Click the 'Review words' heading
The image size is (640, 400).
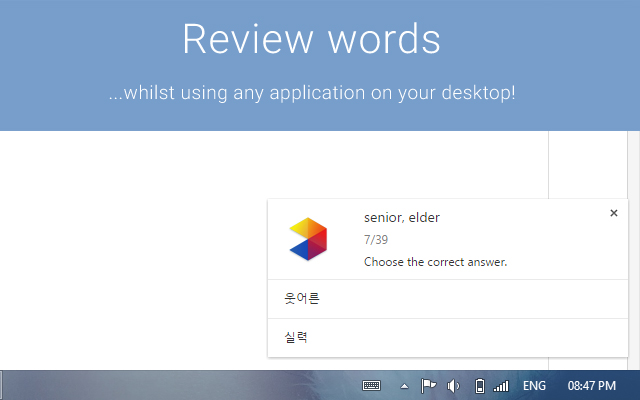311,39
